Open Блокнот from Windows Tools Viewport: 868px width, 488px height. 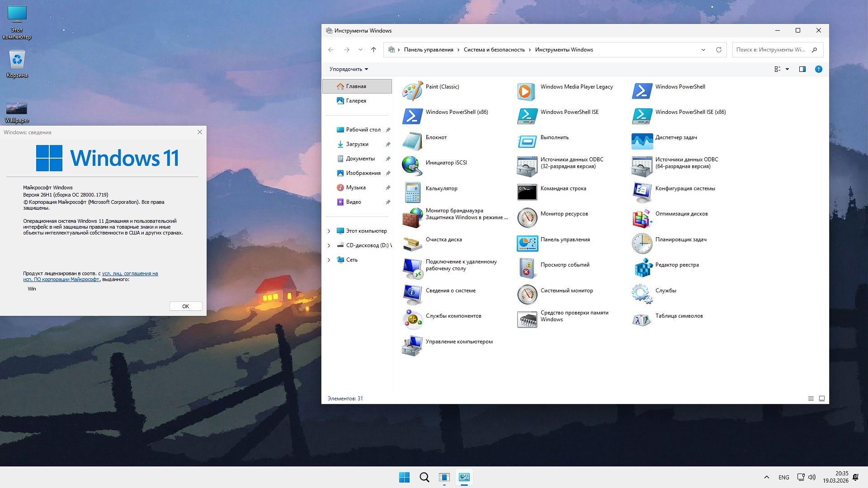[x=436, y=137]
